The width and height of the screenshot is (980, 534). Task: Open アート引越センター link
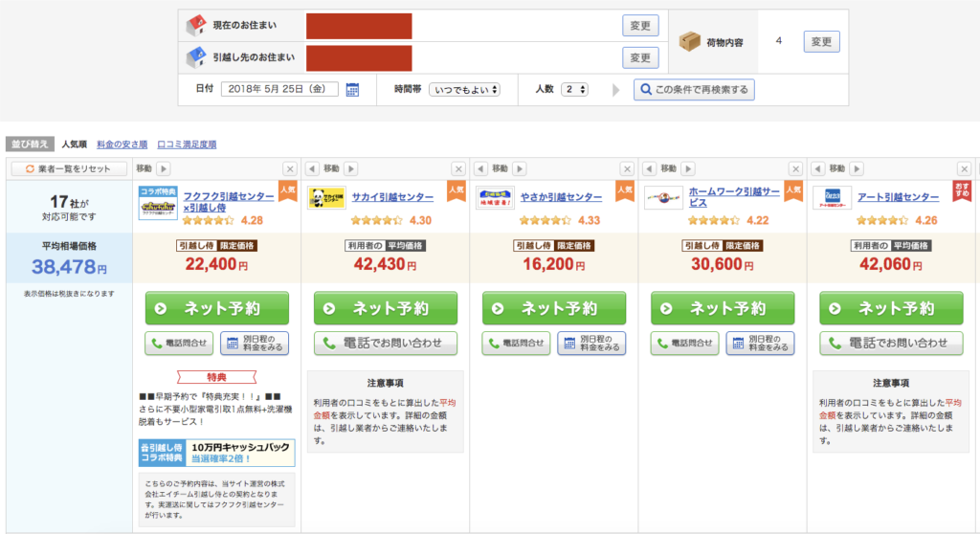[898, 197]
